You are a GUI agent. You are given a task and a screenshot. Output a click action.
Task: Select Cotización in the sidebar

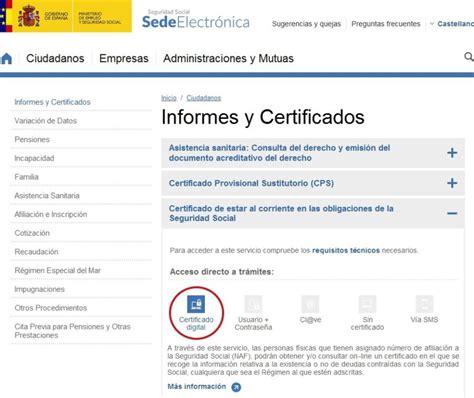[32, 233]
